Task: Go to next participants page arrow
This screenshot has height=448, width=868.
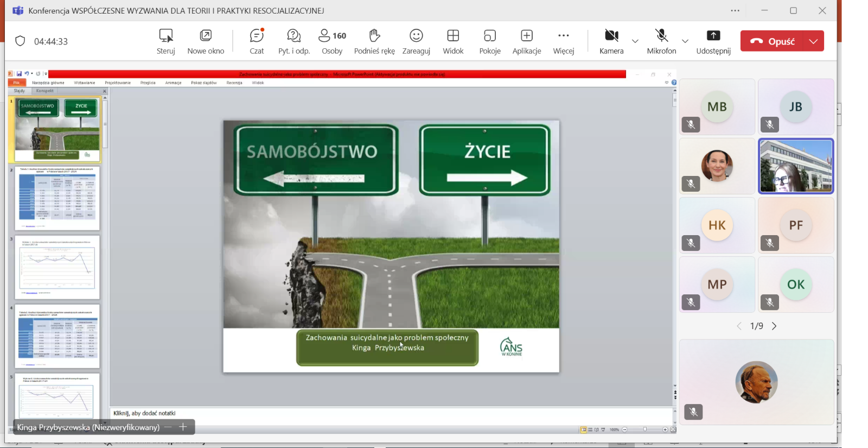Action: click(x=775, y=326)
